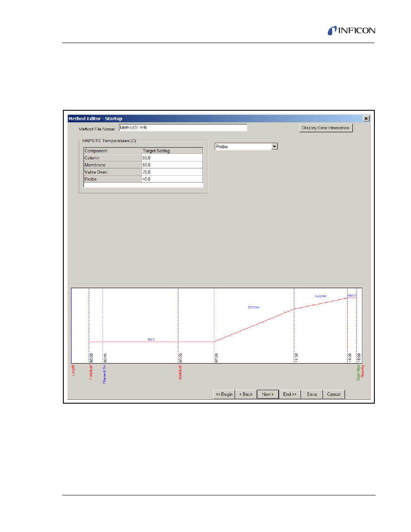Click the 60.0 C hold temperature label
Viewport: 411px width, 532px height.
point(151,339)
